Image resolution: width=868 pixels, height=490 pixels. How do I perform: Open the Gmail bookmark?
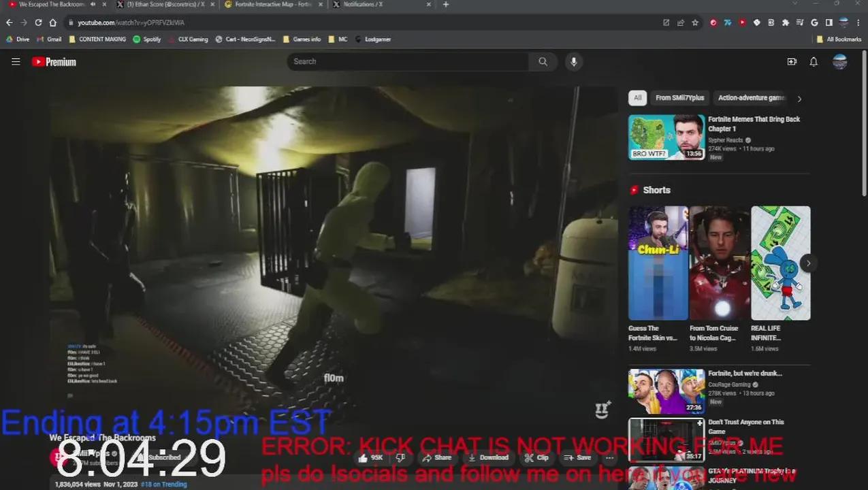(49, 39)
